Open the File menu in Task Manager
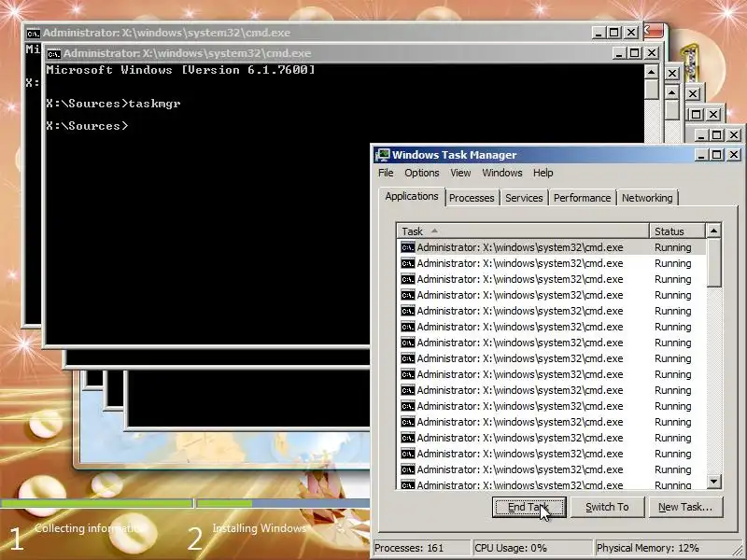Viewport: 747px width, 560px height. pos(386,173)
